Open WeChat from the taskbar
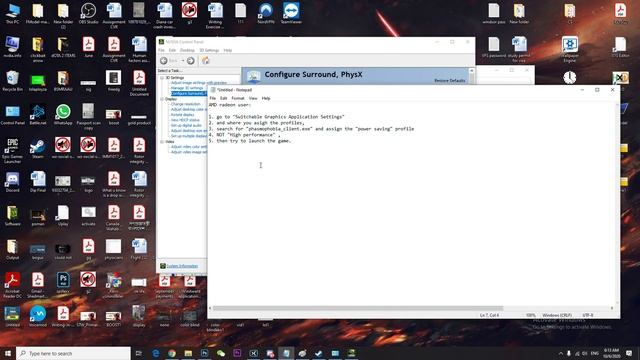The height and width of the screenshot is (360, 640). (221, 353)
